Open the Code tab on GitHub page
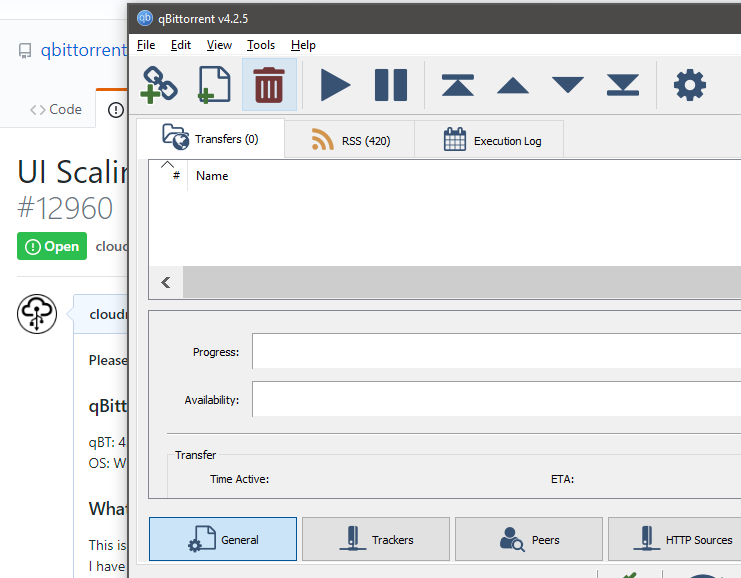 pyautogui.click(x=56, y=110)
